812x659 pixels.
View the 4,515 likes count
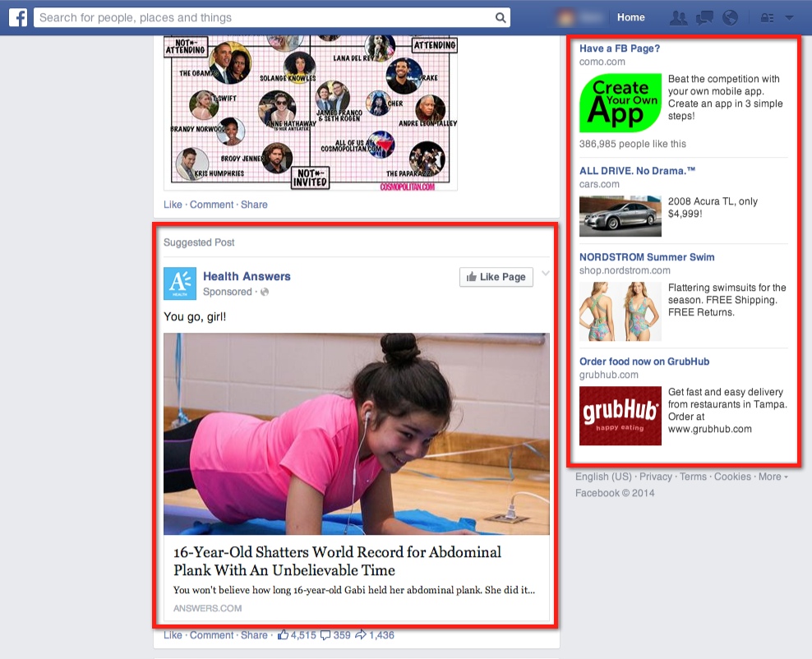point(297,635)
